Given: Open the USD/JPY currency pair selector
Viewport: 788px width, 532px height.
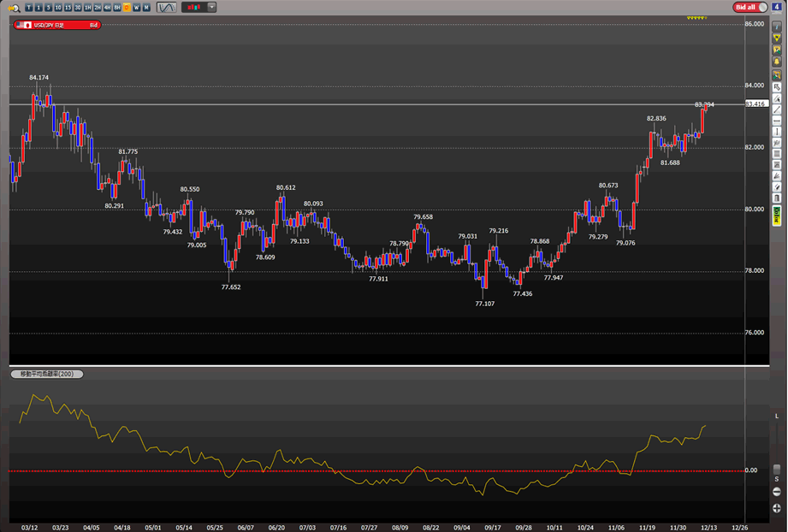Looking at the screenshot, I should [56, 26].
